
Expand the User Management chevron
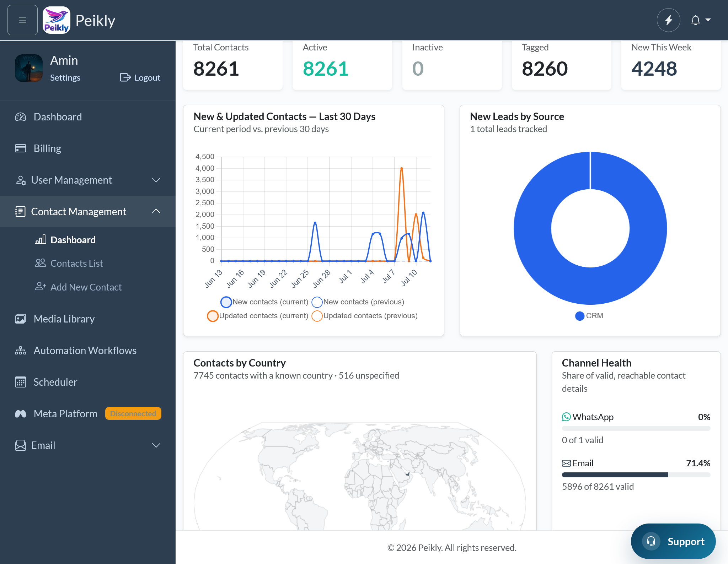(156, 180)
